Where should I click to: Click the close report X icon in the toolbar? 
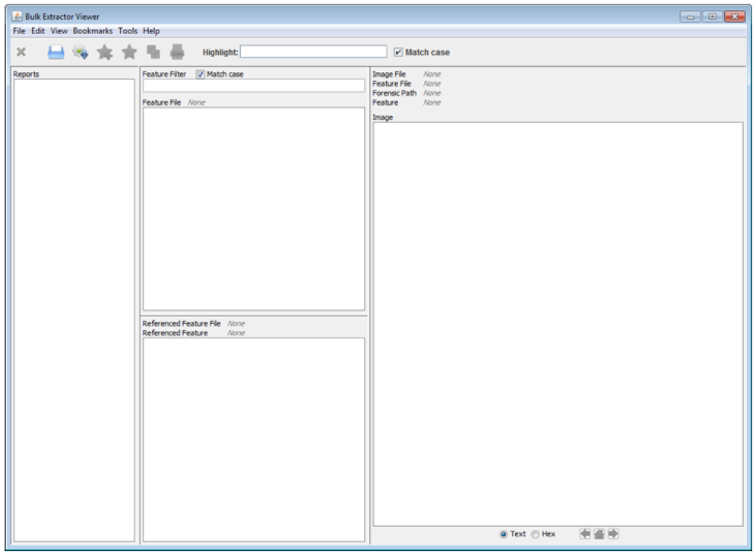(x=21, y=52)
